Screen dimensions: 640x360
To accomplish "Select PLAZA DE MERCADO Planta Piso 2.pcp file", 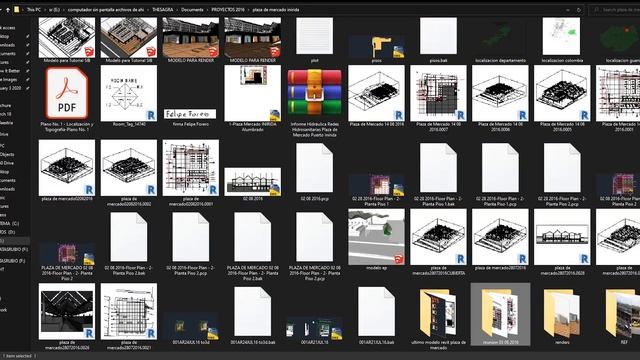I will pos(314,237).
